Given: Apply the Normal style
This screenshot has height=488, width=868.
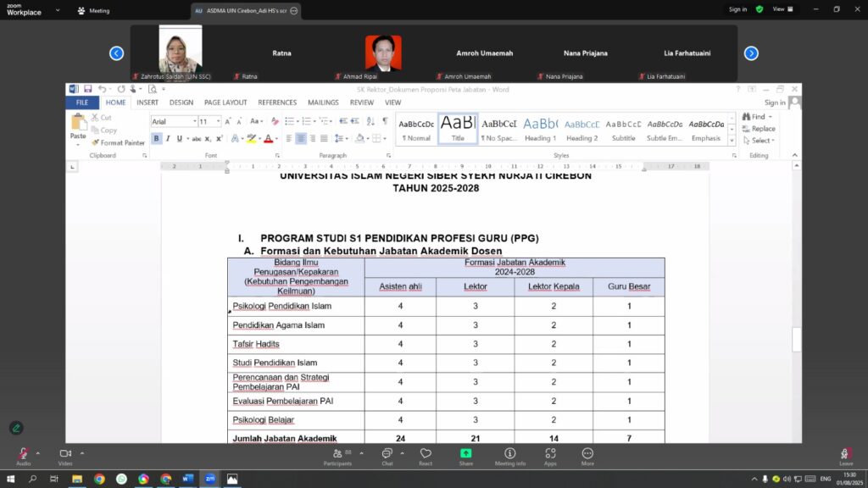Looking at the screenshot, I should [416, 129].
